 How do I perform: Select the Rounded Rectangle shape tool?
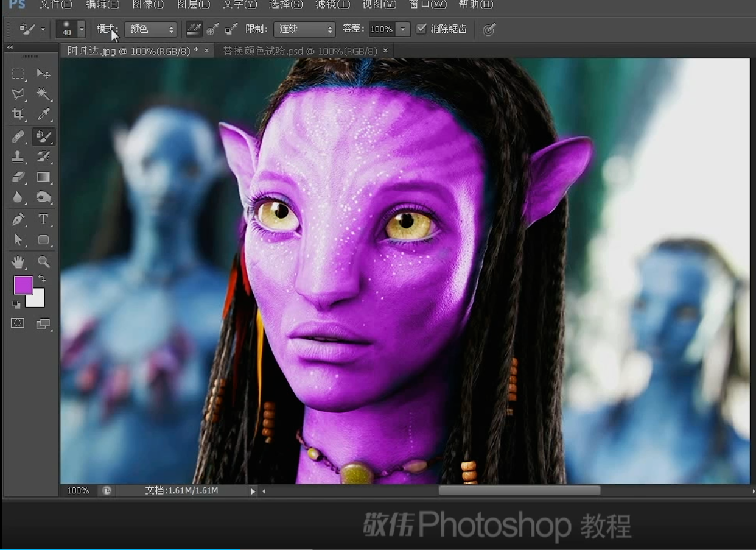[43, 239]
